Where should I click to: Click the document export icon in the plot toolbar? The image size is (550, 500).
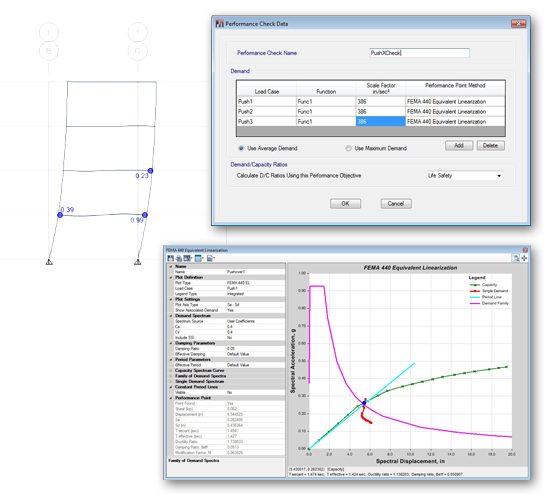(x=210, y=258)
